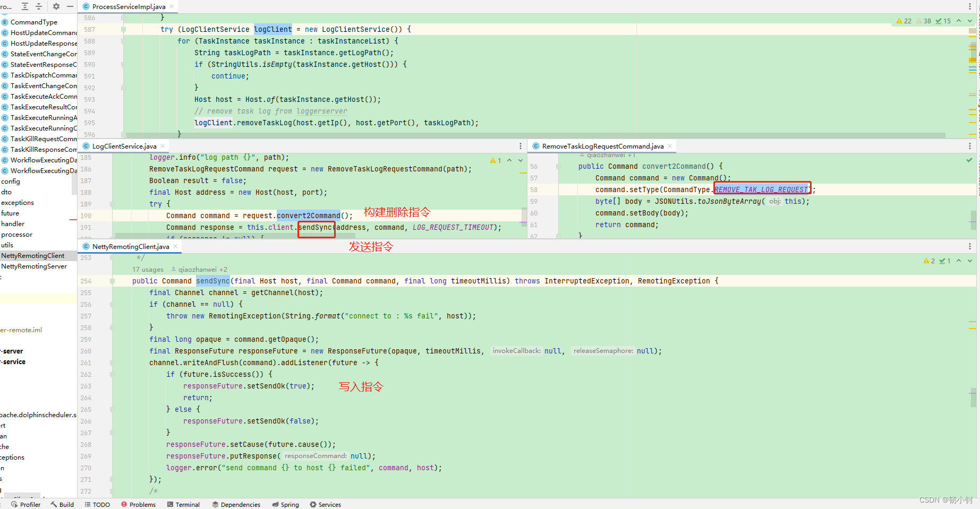Click the 1 warning indicator in LogClientService

click(x=496, y=160)
